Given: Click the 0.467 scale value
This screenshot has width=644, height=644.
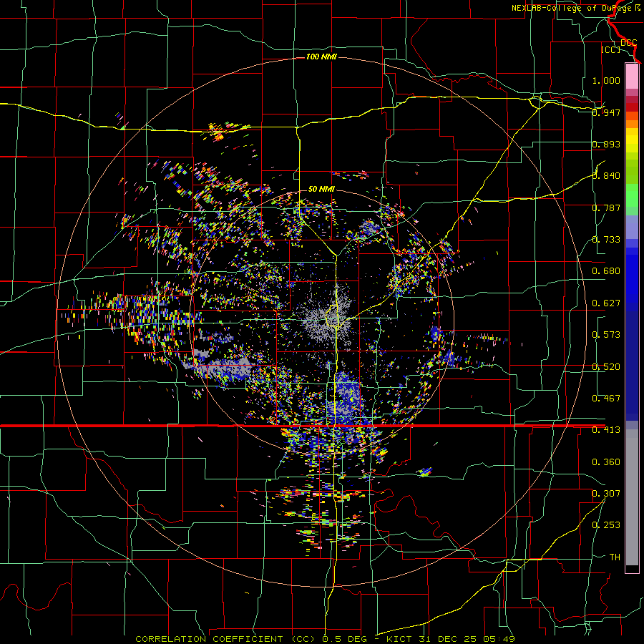Looking at the screenshot, I should coord(606,399).
